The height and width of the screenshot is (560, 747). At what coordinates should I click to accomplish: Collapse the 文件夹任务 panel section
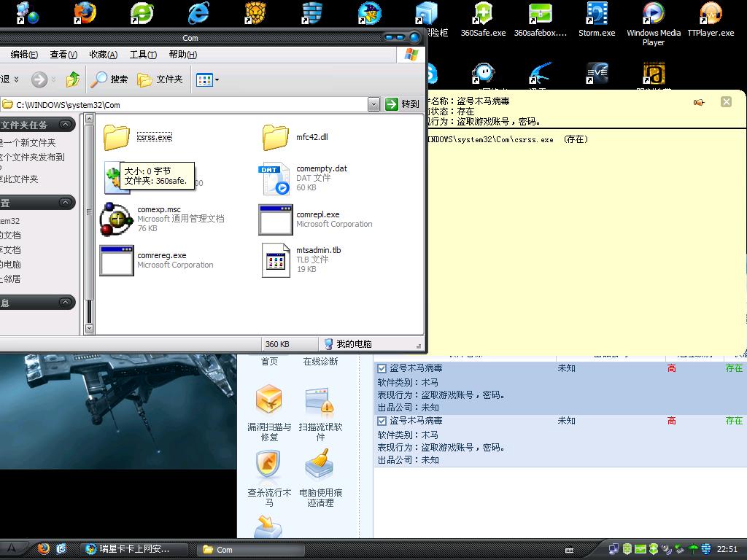pyautogui.click(x=65, y=125)
